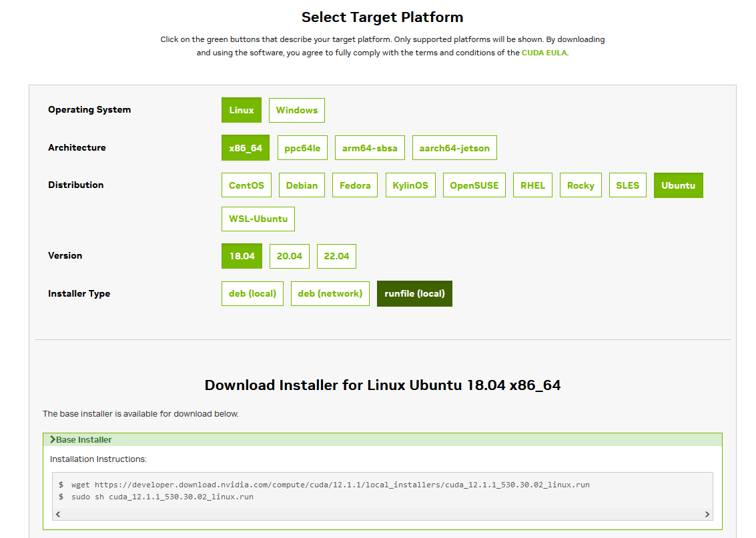The width and height of the screenshot is (756, 538).
Task: Pick the arm64-sbsa architecture
Action: coord(370,148)
